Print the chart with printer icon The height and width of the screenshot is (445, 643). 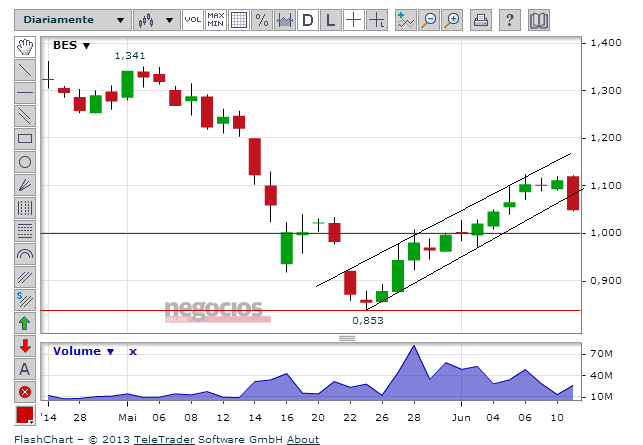pyautogui.click(x=481, y=20)
